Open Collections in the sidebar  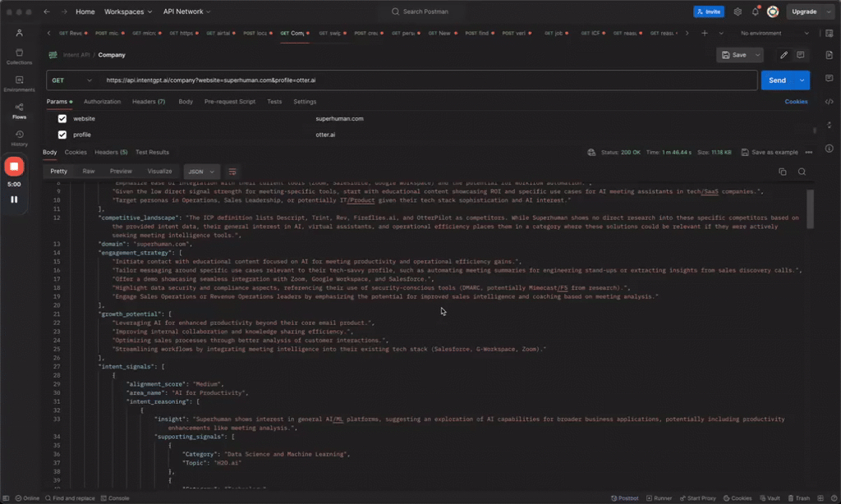(x=19, y=57)
